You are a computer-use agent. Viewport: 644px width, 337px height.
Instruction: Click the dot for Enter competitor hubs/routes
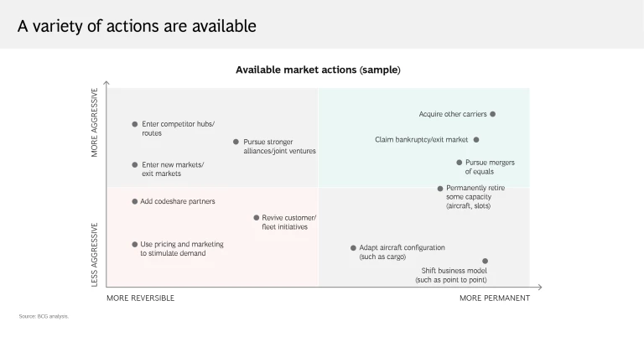134,124
